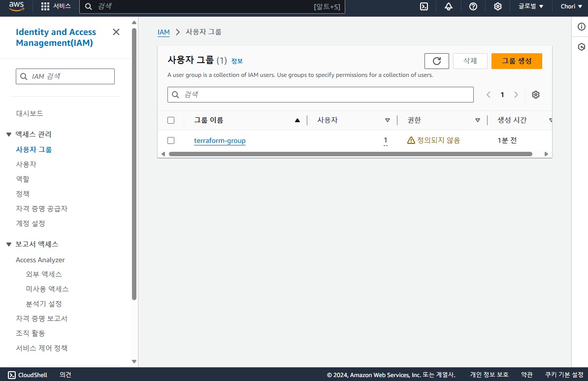The width and height of the screenshot is (588, 381).
Task: Open 미사용 액세스 in sidebar
Action: (x=47, y=289)
